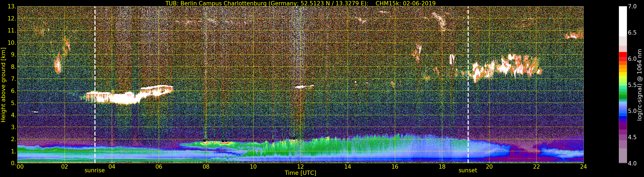Click the colorbar value label '5.5'
644x177 pixels.
click(632, 85)
